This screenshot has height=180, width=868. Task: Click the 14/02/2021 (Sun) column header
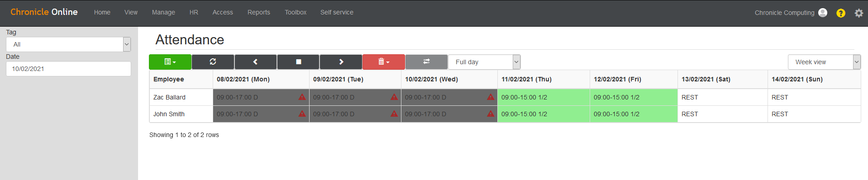[x=814, y=79]
